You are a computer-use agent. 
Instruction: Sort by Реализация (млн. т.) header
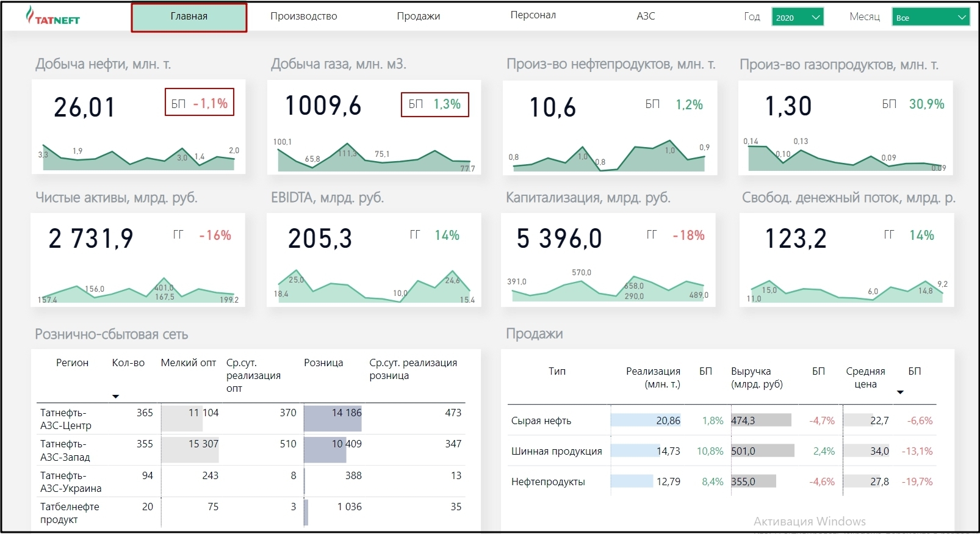pyautogui.click(x=653, y=378)
